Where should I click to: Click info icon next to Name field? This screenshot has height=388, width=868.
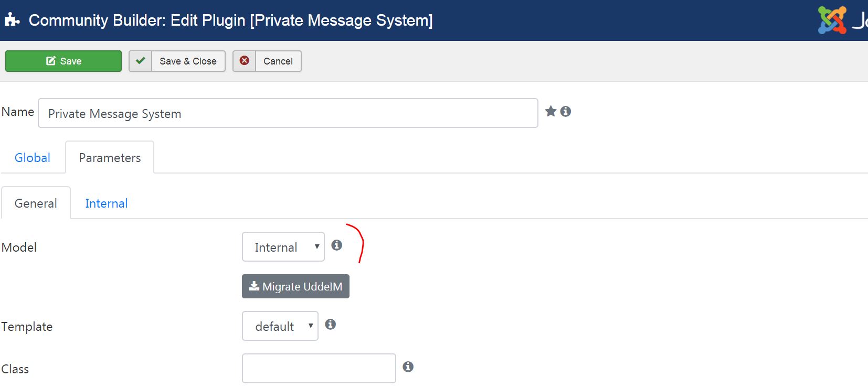(x=565, y=111)
